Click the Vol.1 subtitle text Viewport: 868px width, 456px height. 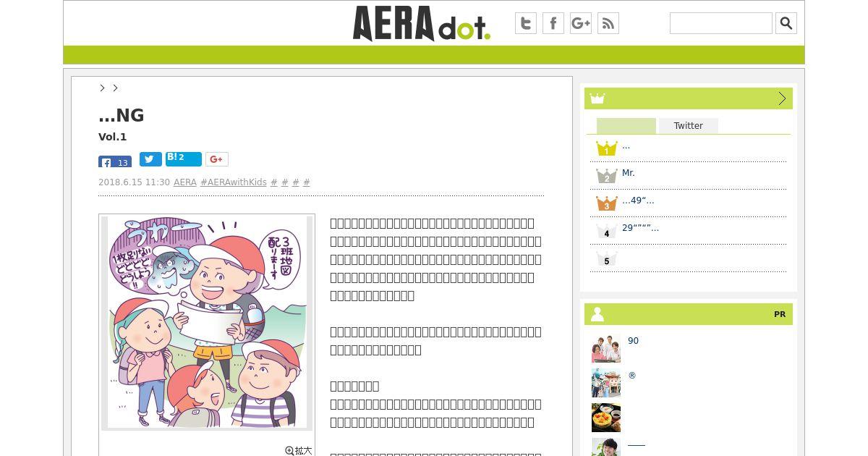pyautogui.click(x=113, y=137)
